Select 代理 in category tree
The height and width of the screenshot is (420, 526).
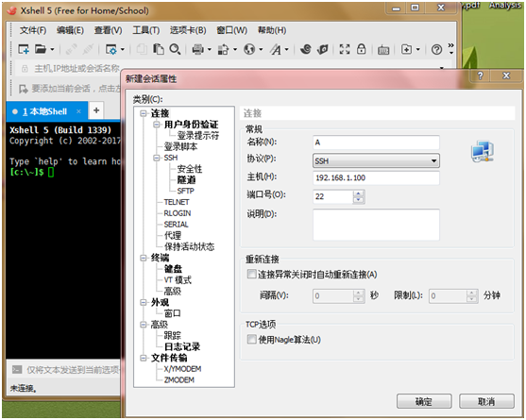(x=173, y=236)
